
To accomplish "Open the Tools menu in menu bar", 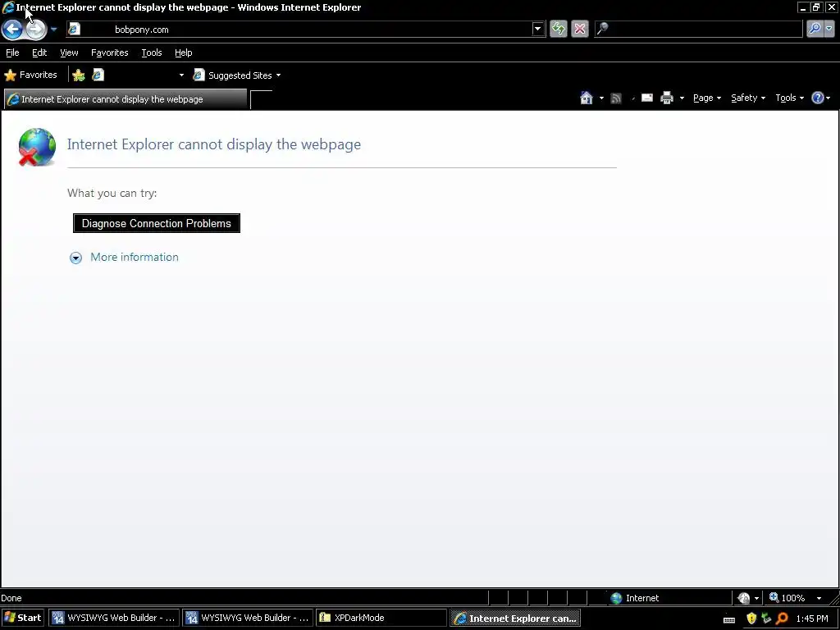I will 152,52.
